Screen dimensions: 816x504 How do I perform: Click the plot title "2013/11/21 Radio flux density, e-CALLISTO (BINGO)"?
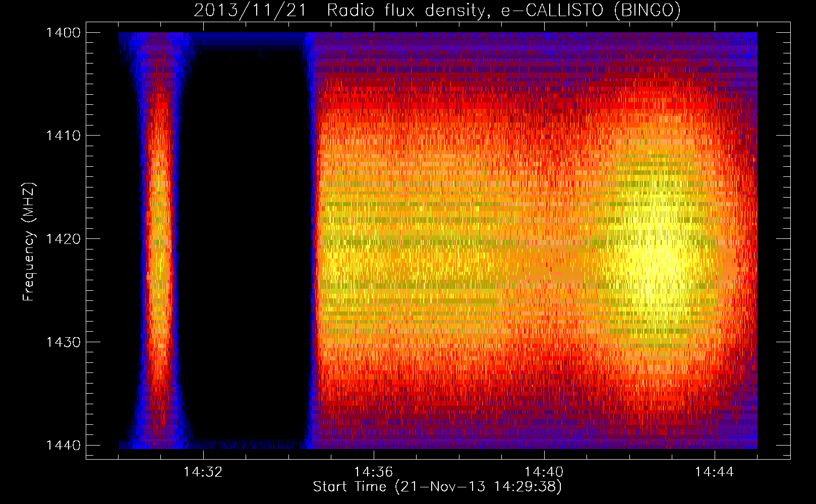point(437,11)
